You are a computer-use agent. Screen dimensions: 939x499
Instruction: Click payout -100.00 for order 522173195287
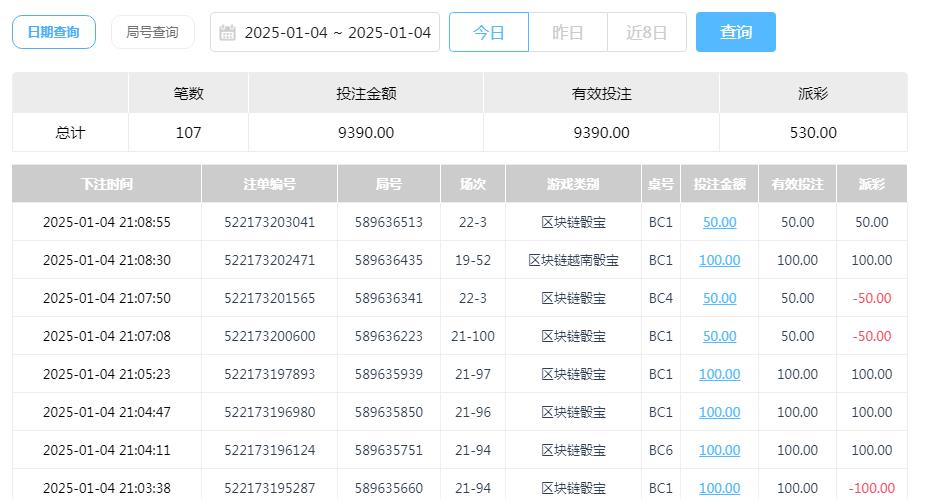tap(871, 488)
